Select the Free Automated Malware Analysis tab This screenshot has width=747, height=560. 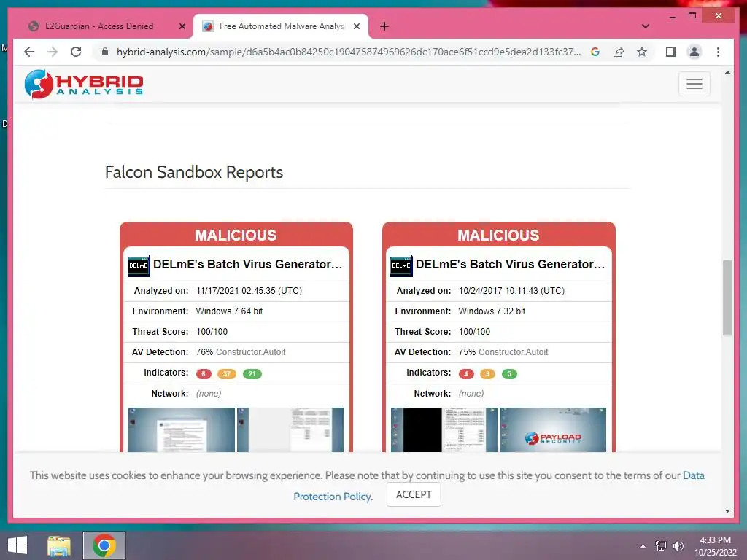pyautogui.click(x=281, y=26)
